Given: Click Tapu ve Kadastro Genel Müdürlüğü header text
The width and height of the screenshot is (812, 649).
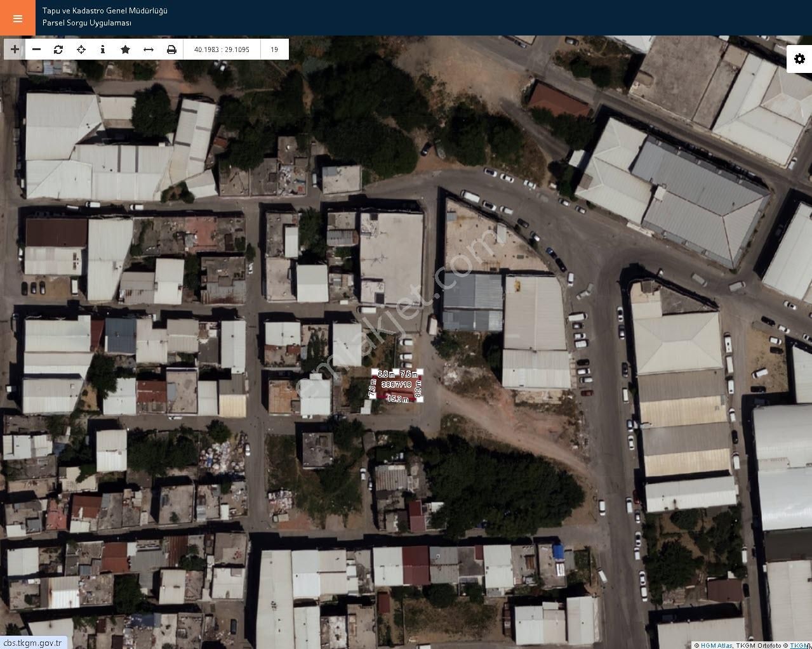Looking at the screenshot, I should coord(105,11).
